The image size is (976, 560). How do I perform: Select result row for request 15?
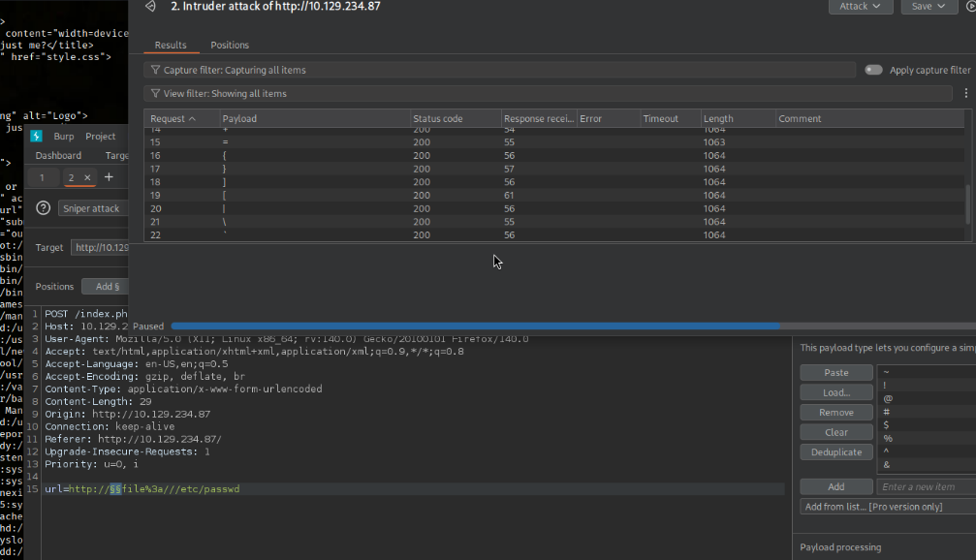point(554,141)
